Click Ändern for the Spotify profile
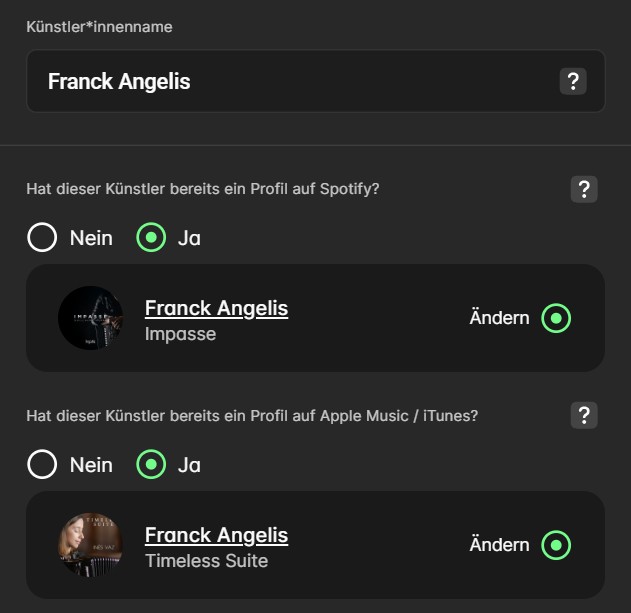Screen dimensions: 631x613 coord(499,318)
